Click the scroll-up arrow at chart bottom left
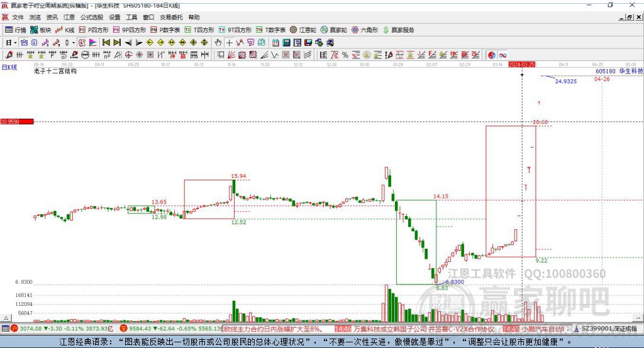 click(x=6, y=318)
